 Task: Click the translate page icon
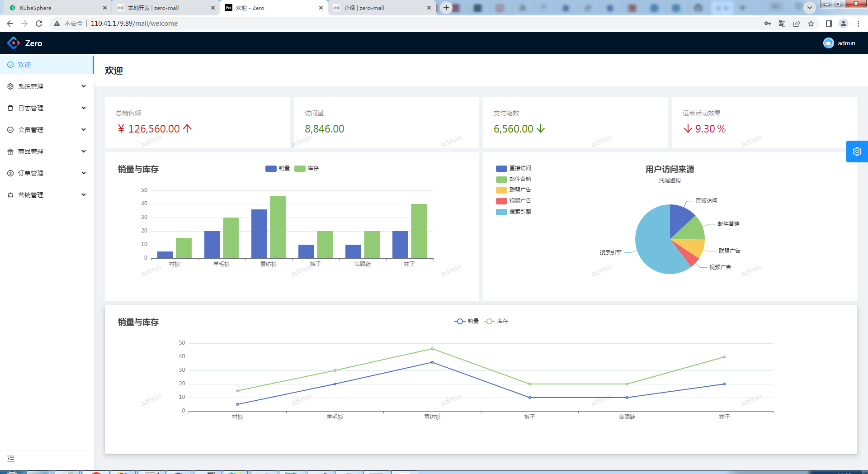click(782, 24)
